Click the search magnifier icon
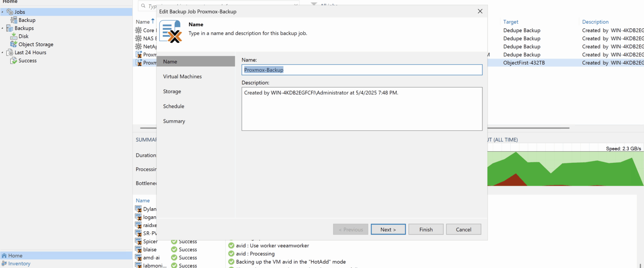Viewport: 644px width, 268px height. click(143, 6)
